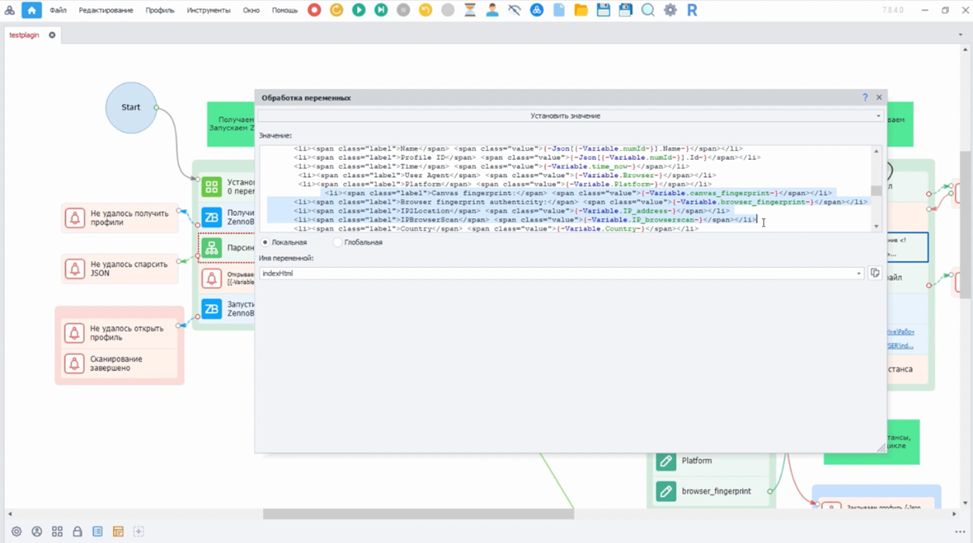Click the value text editor area
The width and height of the screenshot is (973, 543).
tap(566, 189)
